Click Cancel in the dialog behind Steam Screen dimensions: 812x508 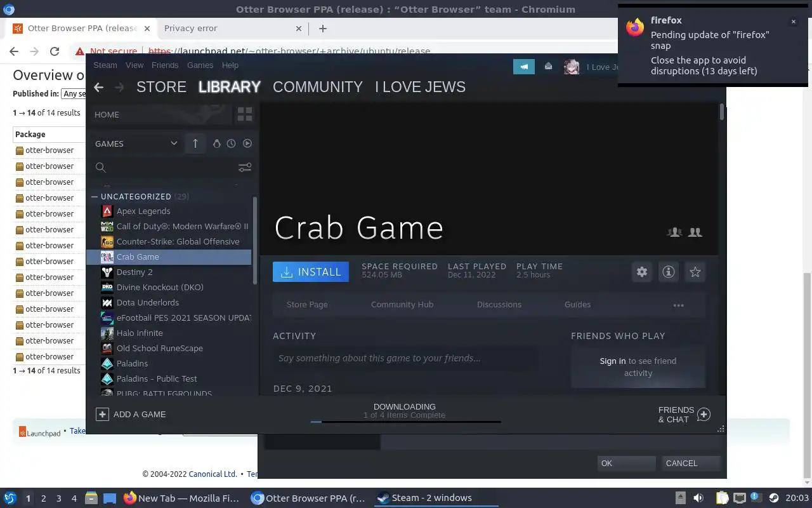coord(691,463)
